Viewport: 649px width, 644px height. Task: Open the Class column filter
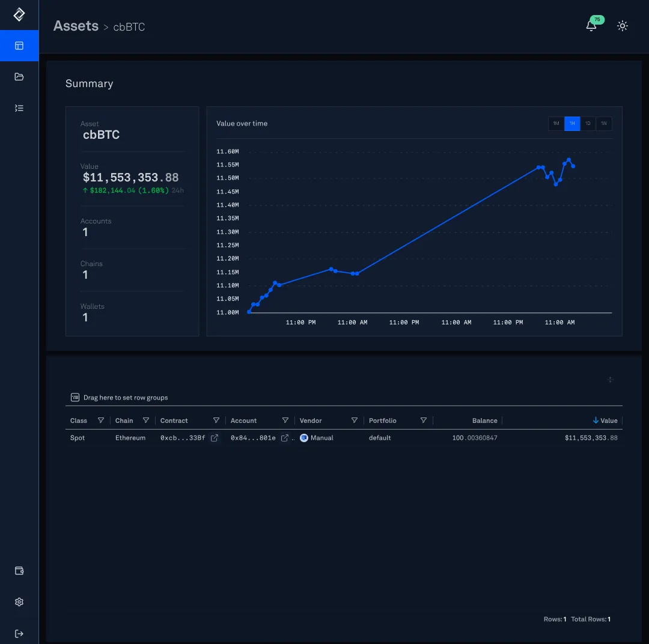point(101,421)
